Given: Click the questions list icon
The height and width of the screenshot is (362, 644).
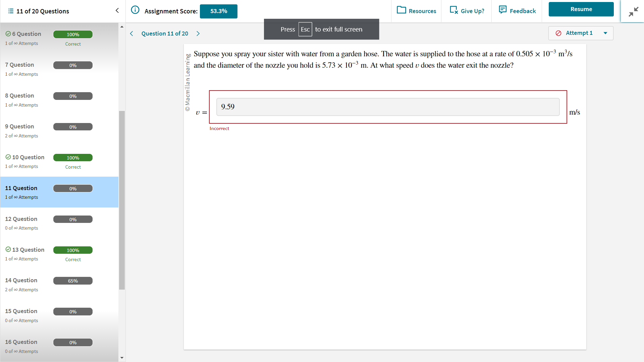Looking at the screenshot, I should [11, 11].
